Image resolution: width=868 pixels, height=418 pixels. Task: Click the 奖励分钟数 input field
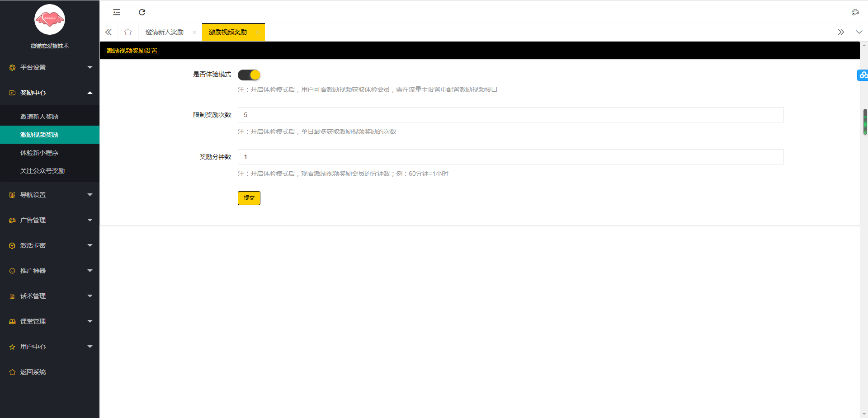510,157
